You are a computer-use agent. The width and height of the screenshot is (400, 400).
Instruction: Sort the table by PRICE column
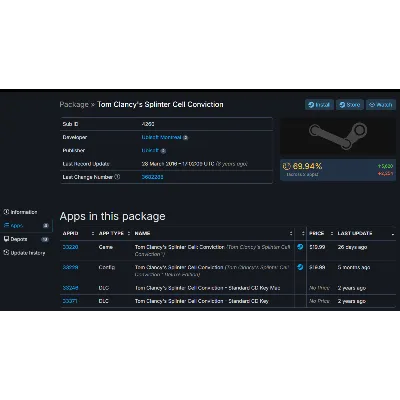click(x=320, y=233)
